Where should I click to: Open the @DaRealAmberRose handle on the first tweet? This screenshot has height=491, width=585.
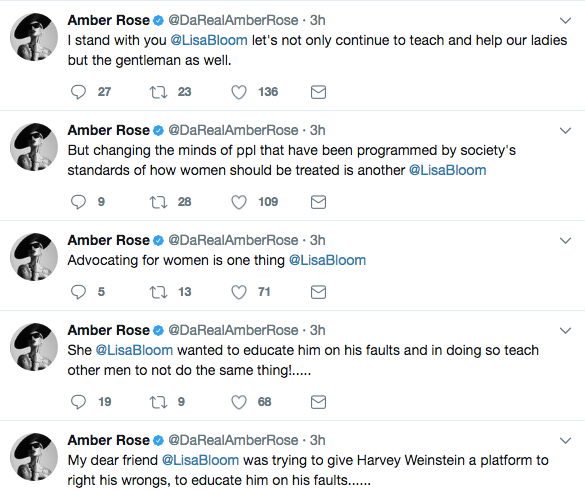(233, 20)
